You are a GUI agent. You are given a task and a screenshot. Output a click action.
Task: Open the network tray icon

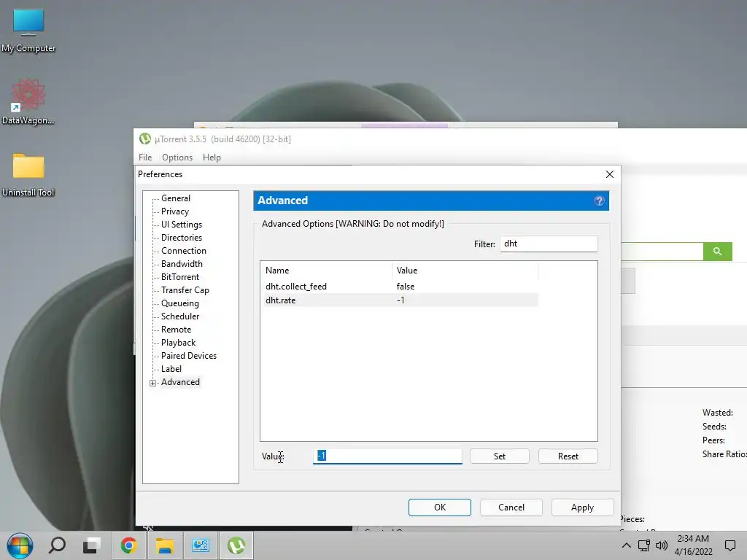643,545
